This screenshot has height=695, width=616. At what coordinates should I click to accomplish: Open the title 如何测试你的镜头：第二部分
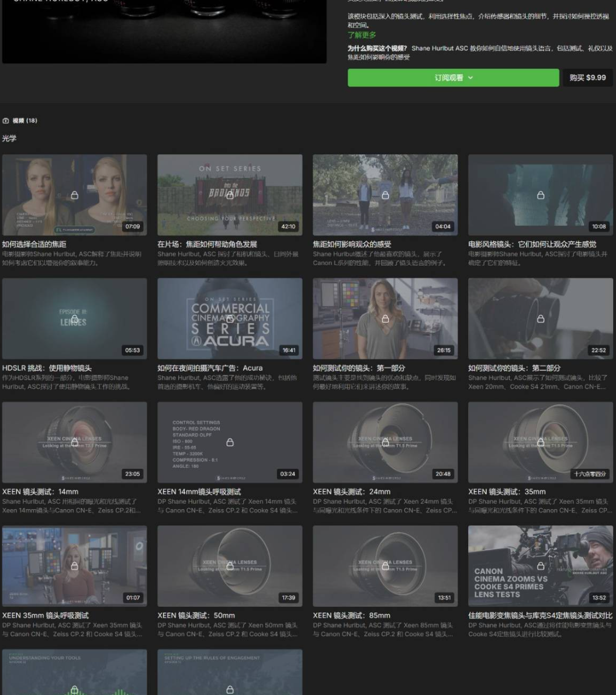[514, 368]
